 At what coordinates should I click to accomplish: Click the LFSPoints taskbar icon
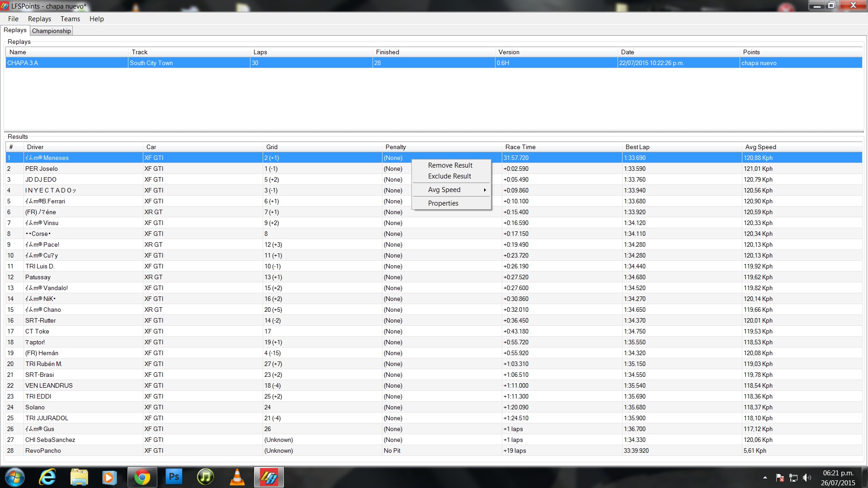(x=269, y=477)
